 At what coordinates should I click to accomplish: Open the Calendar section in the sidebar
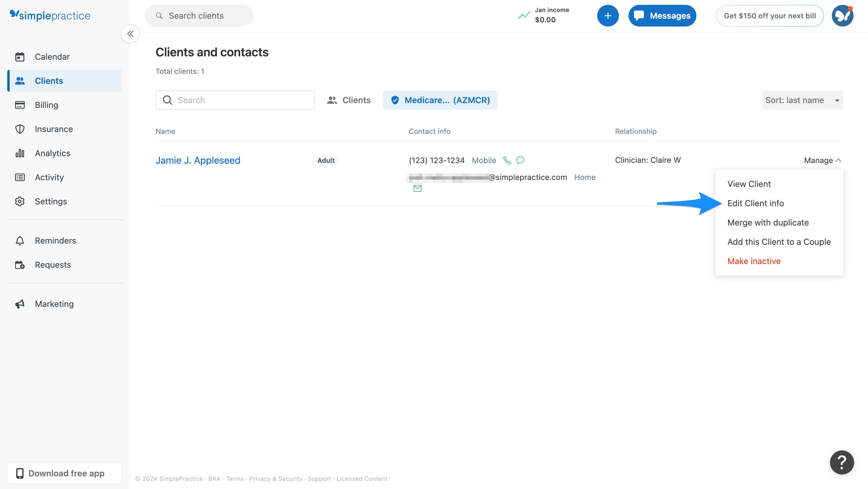(52, 57)
